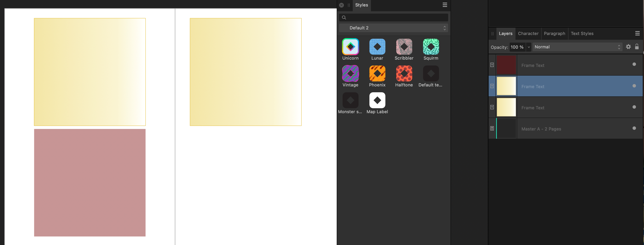Apply the Lunar style
644x245 pixels.
(377, 47)
